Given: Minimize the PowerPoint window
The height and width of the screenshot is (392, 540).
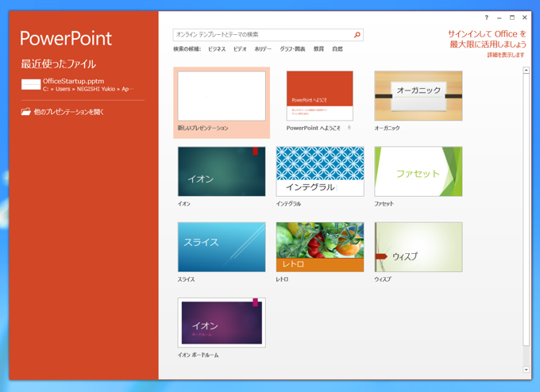Looking at the screenshot, I should pos(499,17).
